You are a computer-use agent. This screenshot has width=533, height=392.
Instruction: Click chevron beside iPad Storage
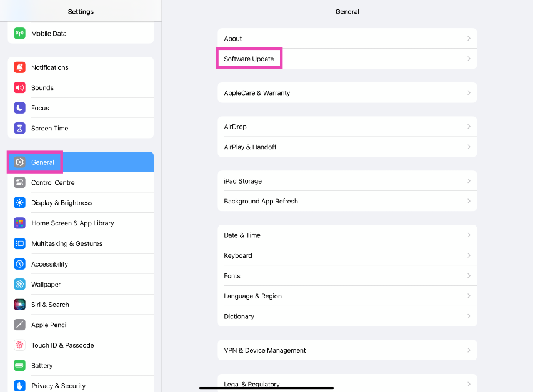469,181
